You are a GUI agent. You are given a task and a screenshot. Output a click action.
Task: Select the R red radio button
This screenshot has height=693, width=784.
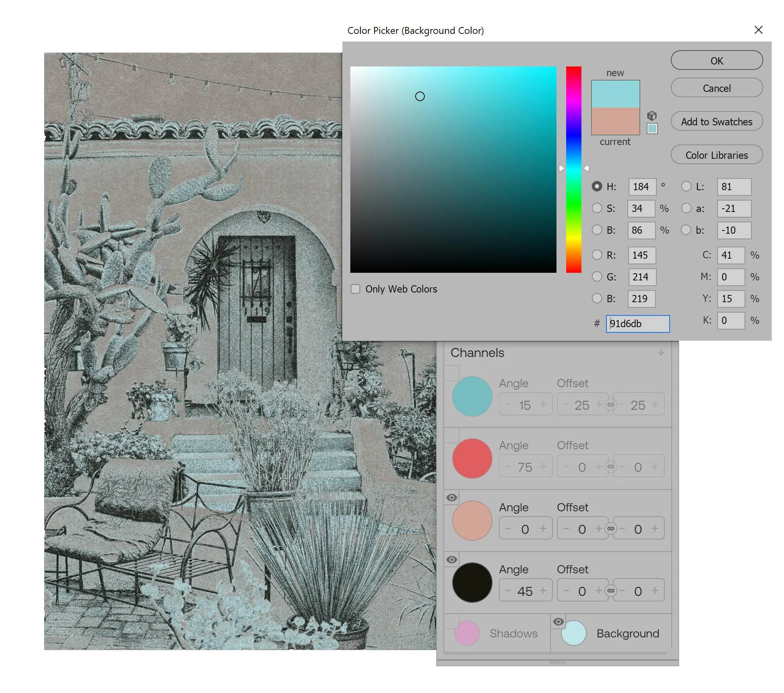click(597, 255)
